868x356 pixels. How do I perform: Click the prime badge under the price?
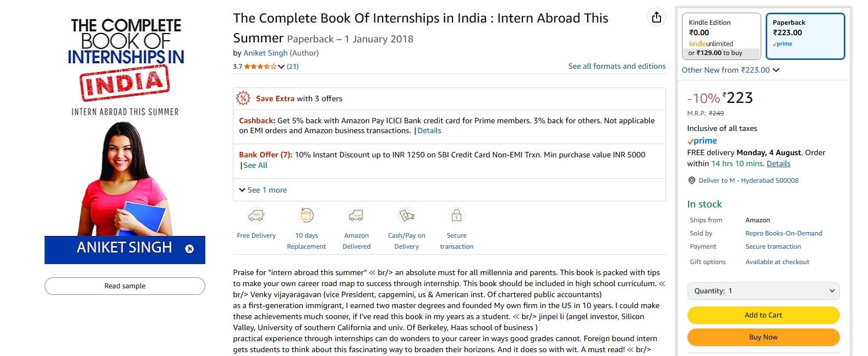[x=701, y=141]
